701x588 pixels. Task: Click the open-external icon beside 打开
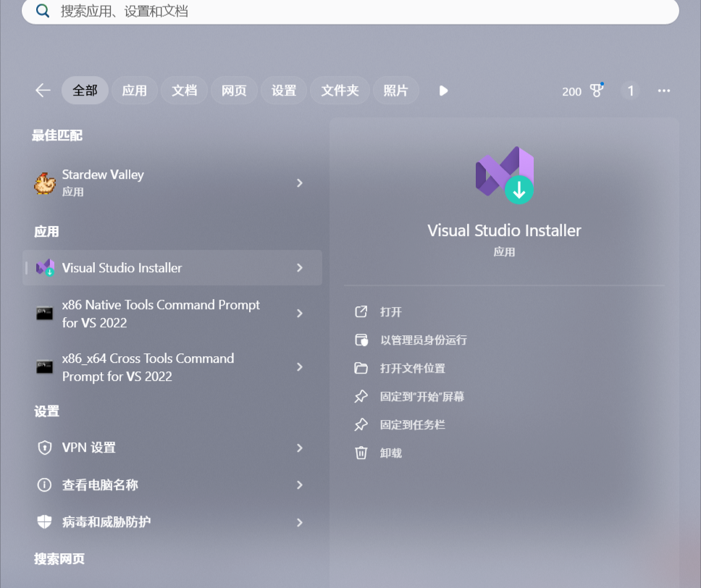(361, 311)
